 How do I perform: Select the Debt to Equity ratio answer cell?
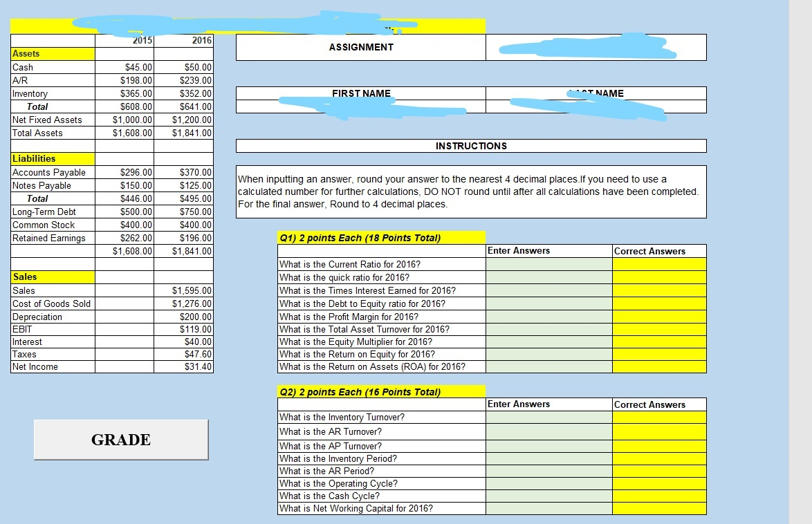(x=548, y=303)
